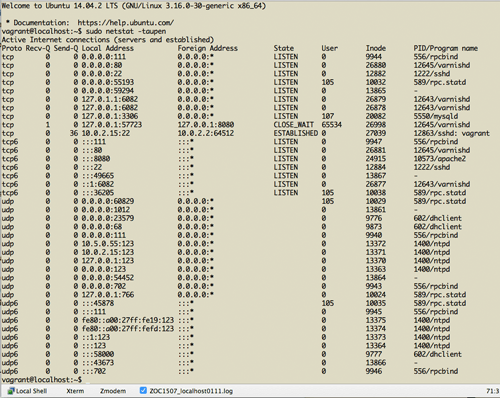Click the CLOSE_WAIT state value
This screenshot has width=500, height=398.
(x=294, y=125)
